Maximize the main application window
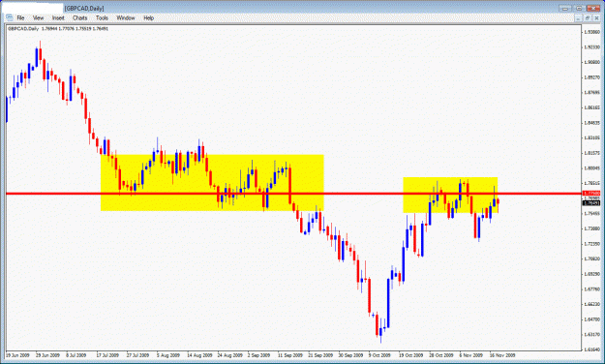Screen dimensions: 605x364 pos(579,8)
